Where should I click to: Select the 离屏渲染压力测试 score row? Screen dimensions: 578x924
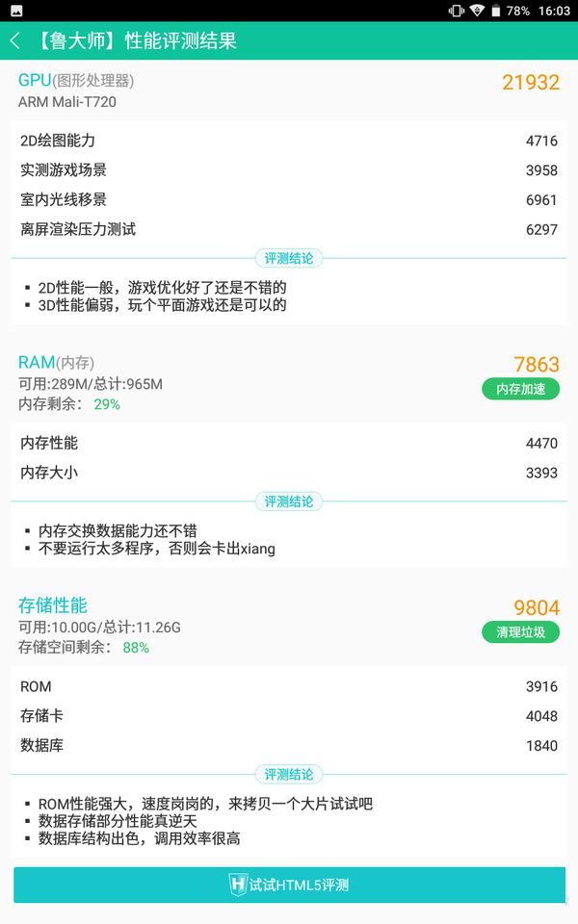coord(289,229)
